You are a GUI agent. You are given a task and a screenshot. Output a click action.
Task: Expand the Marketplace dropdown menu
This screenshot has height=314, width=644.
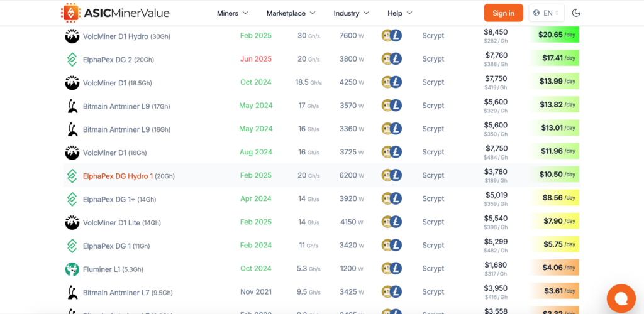[x=290, y=13]
